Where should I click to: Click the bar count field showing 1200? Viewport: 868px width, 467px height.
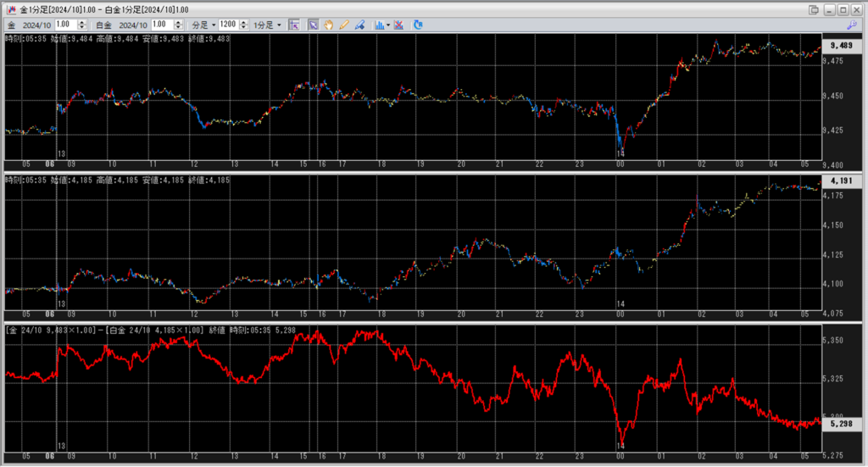click(x=229, y=25)
